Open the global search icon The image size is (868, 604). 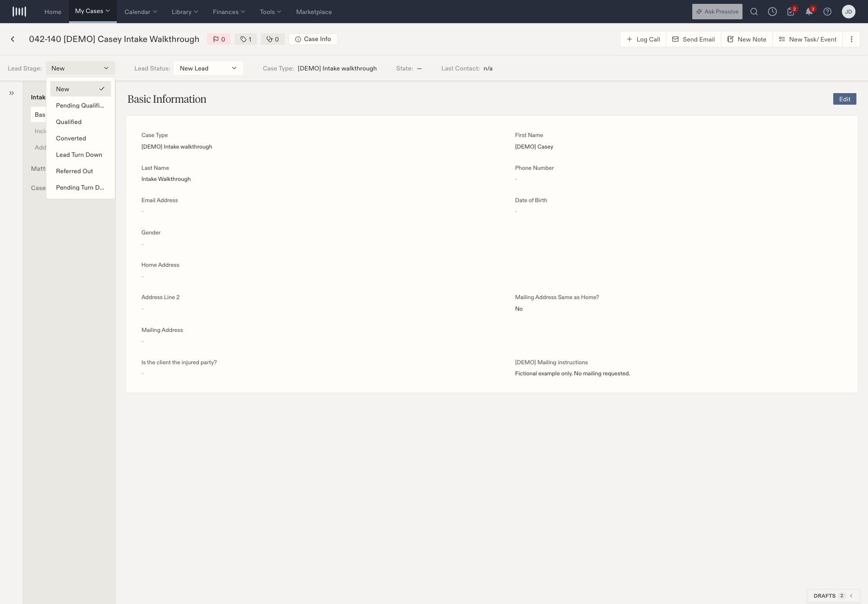pos(754,12)
